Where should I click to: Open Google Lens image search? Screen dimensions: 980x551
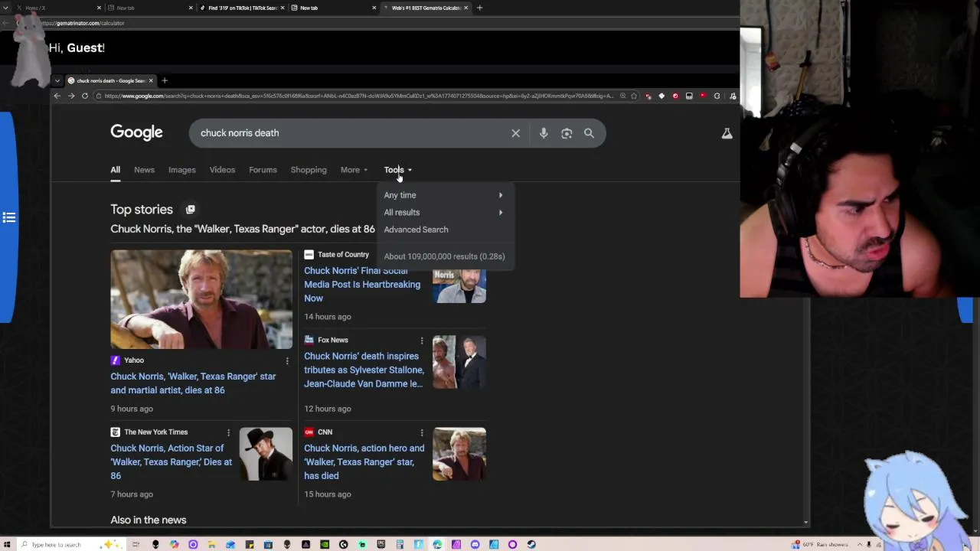point(567,133)
